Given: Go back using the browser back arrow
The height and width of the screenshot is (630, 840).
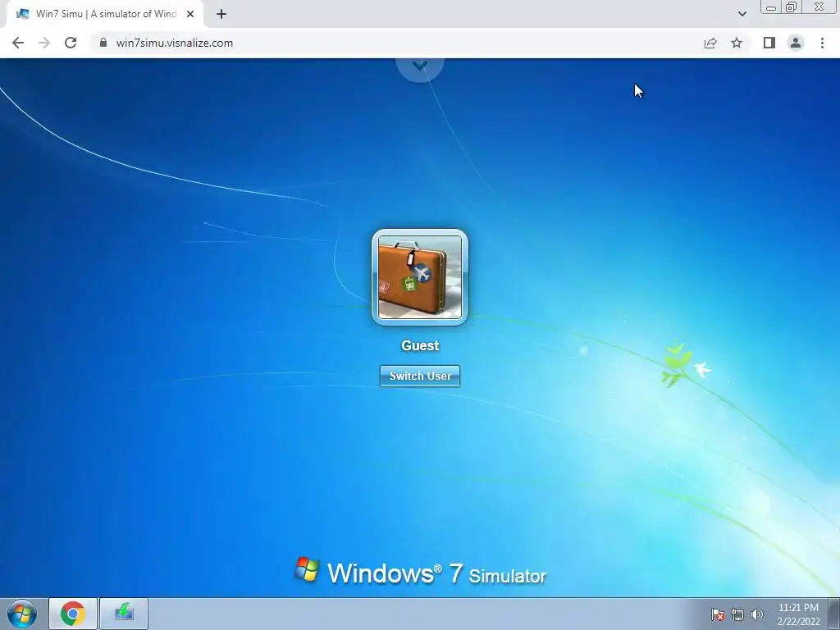Looking at the screenshot, I should pos(18,43).
